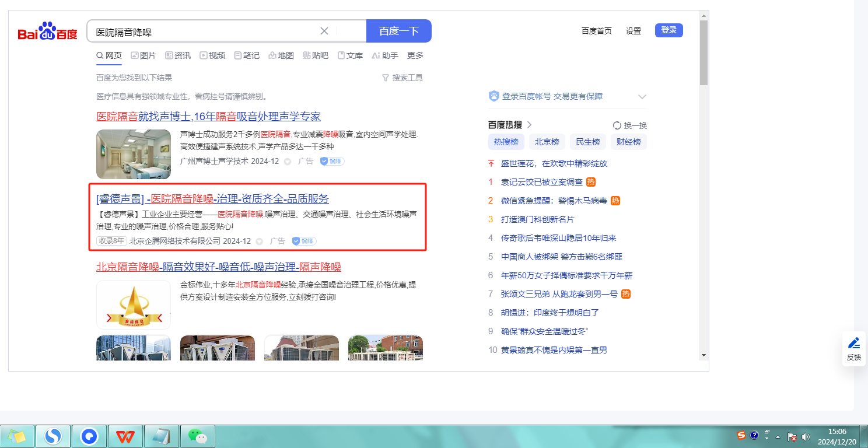The image size is (868, 448).
Task: Refresh hot searches with 换一换
Action: tap(630, 125)
